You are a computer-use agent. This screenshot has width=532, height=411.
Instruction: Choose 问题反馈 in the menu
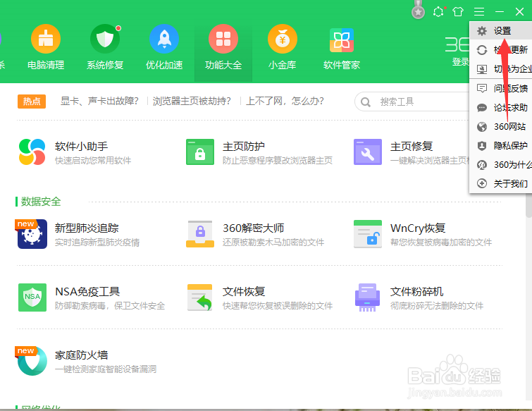(x=501, y=88)
